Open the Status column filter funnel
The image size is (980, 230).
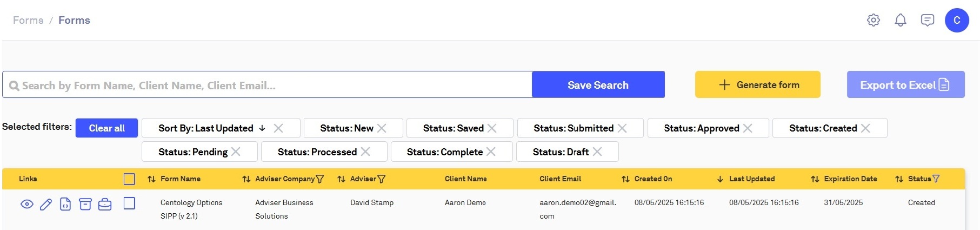[936, 179]
